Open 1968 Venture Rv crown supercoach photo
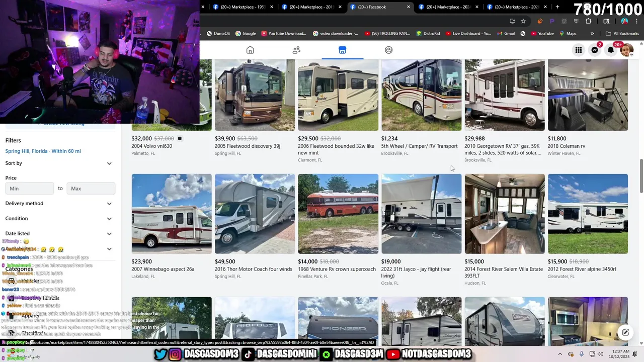The image size is (644, 362). [338, 214]
